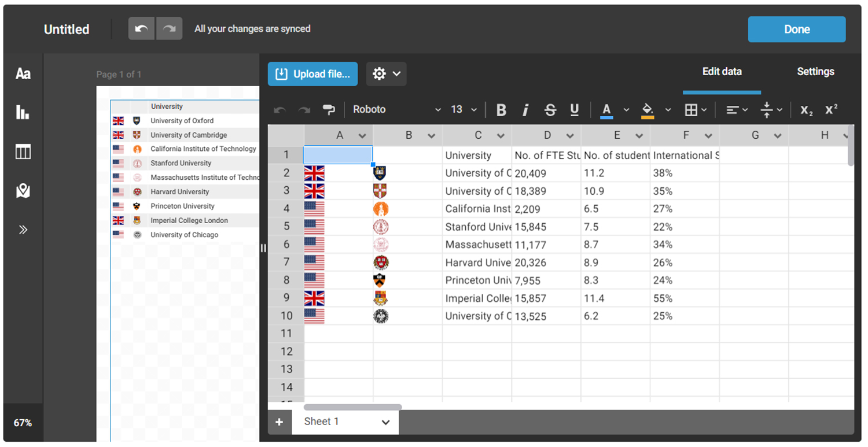
Task: Open column C dropdown arrow
Action: tap(501, 136)
